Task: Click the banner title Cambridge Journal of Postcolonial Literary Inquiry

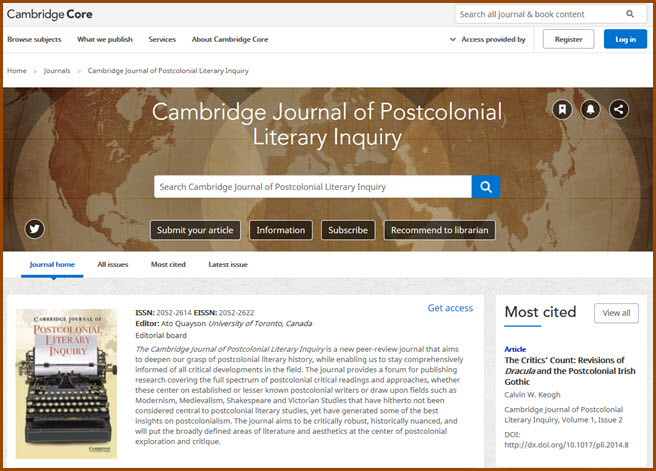Action: click(327, 124)
